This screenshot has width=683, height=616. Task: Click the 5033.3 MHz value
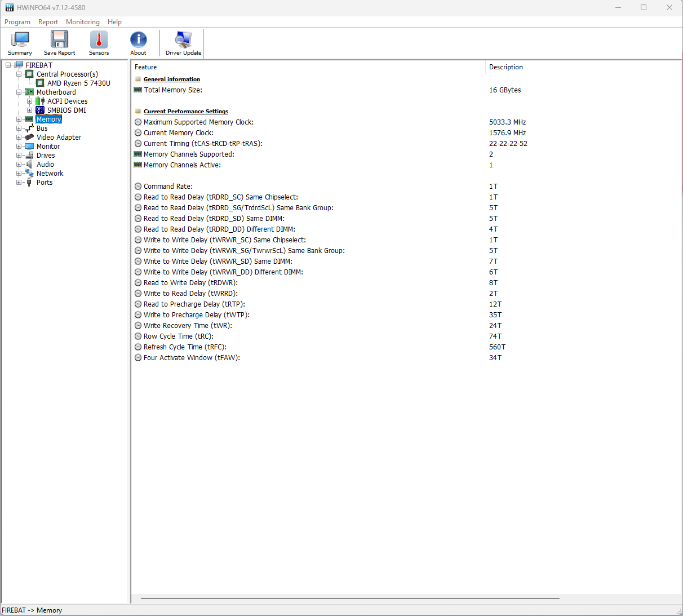[x=507, y=122]
